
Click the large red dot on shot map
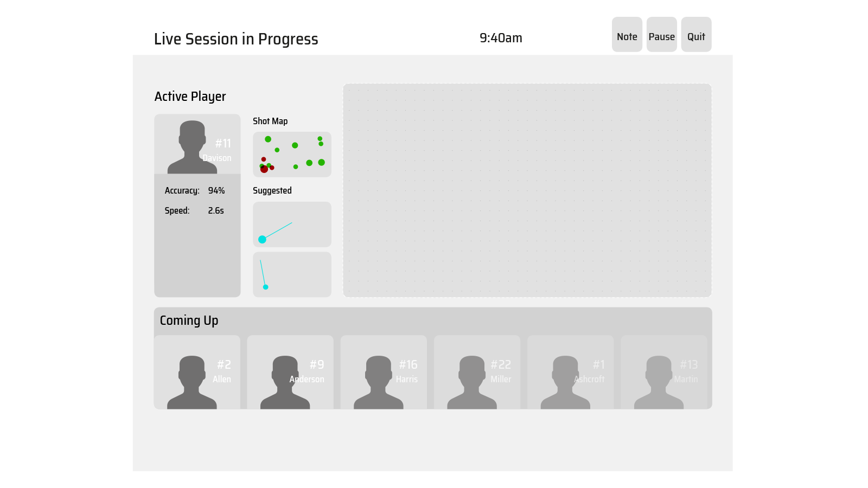click(264, 169)
